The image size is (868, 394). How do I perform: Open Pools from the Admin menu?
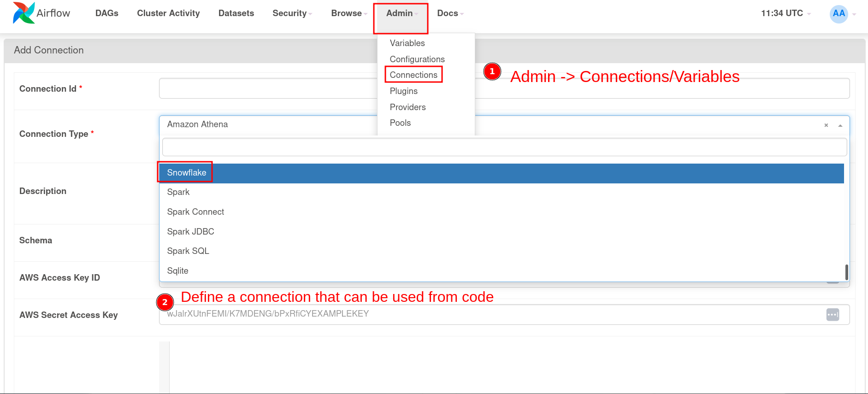400,123
